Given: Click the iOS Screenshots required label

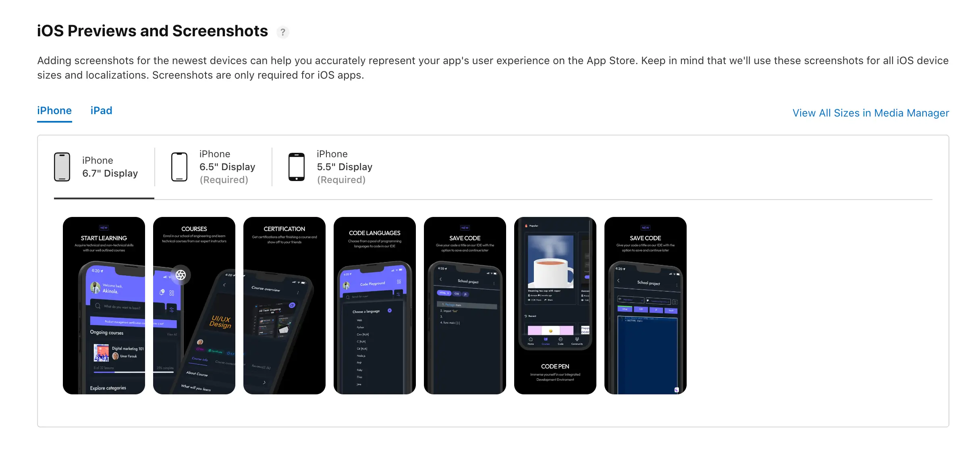Looking at the screenshot, I should tap(223, 180).
